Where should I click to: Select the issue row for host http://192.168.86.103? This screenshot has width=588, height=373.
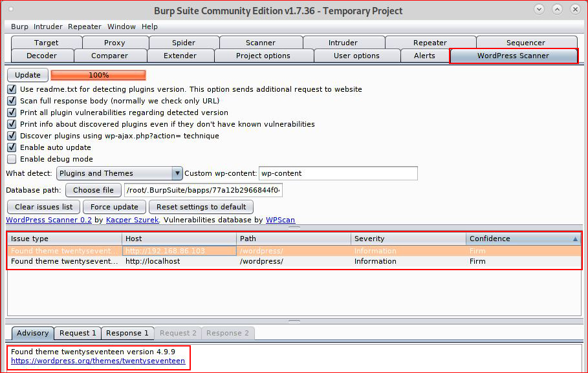point(294,251)
